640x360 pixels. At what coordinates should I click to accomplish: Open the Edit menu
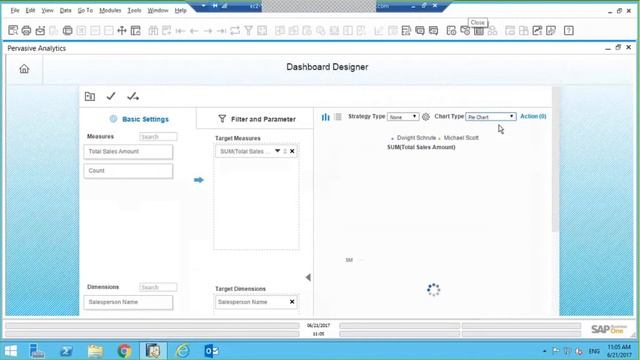(x=30, y=10)
